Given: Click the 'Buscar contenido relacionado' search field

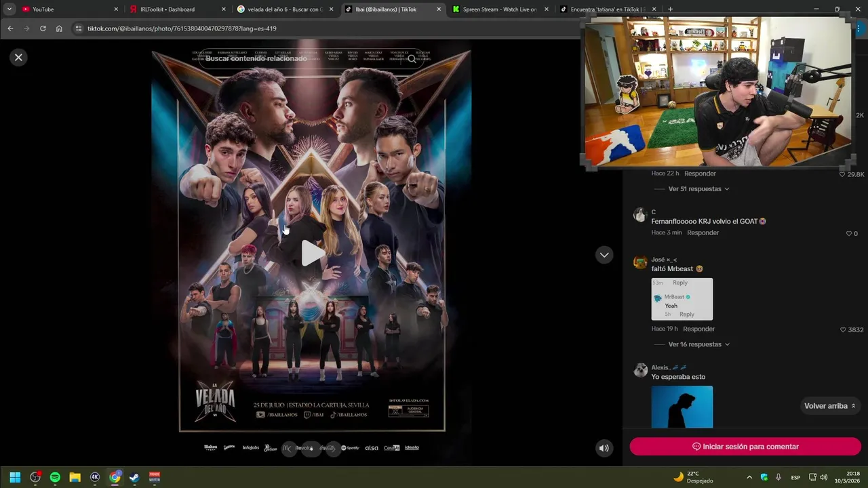Looking at the screenshot, I should pyautogui.click(x=311, y=59).
